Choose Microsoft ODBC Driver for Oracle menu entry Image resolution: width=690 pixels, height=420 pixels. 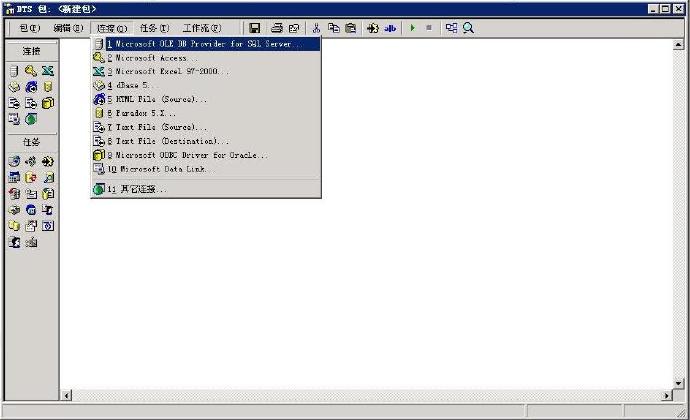coord(206,155)
